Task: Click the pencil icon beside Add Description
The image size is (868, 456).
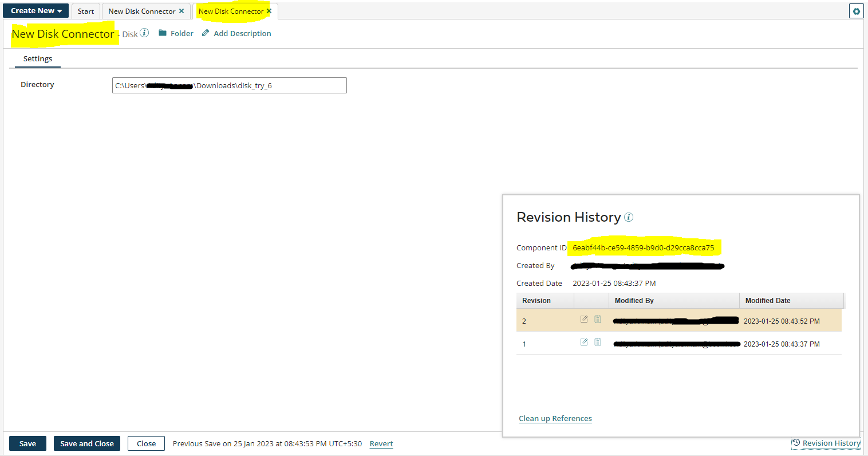Action: pyautogui.click(x=206, y=33)
